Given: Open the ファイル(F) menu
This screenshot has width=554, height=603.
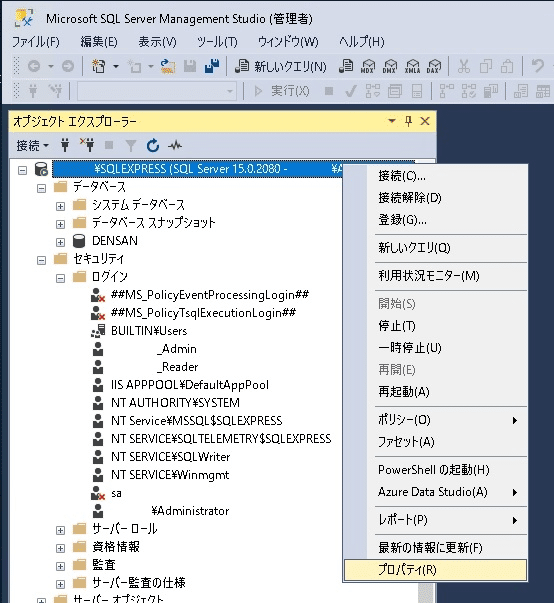Looking at the screenshot, I should click(36, 42).
